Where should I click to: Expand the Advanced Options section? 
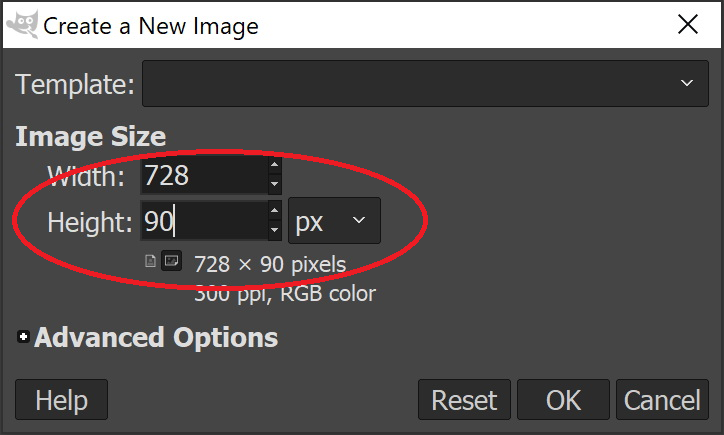[x=23, y=338]
